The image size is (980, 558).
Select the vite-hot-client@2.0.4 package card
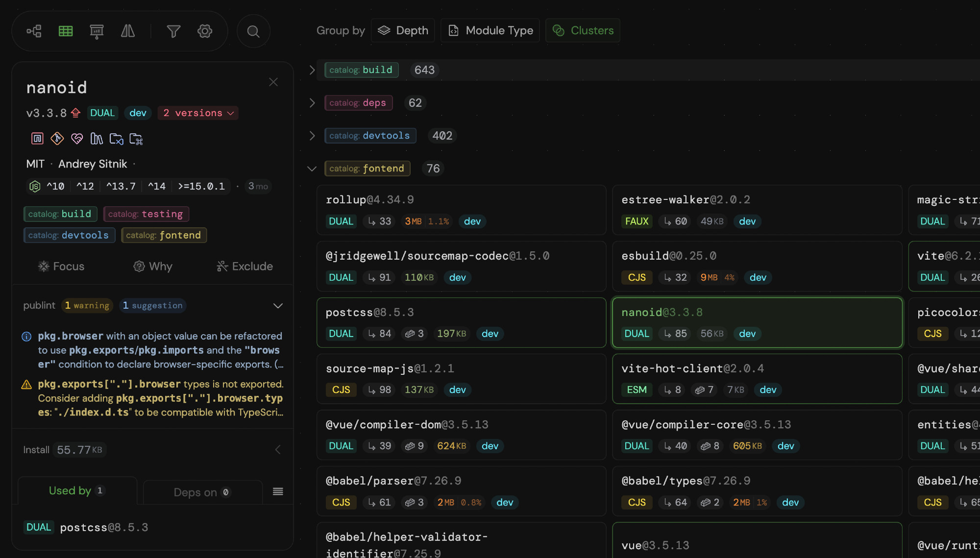757,379
